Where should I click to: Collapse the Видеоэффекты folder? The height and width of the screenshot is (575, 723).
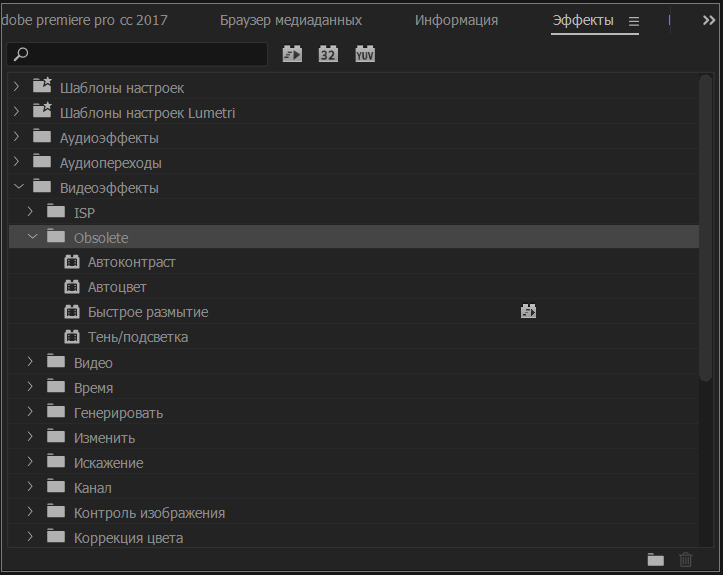click(x=19, y=187)
